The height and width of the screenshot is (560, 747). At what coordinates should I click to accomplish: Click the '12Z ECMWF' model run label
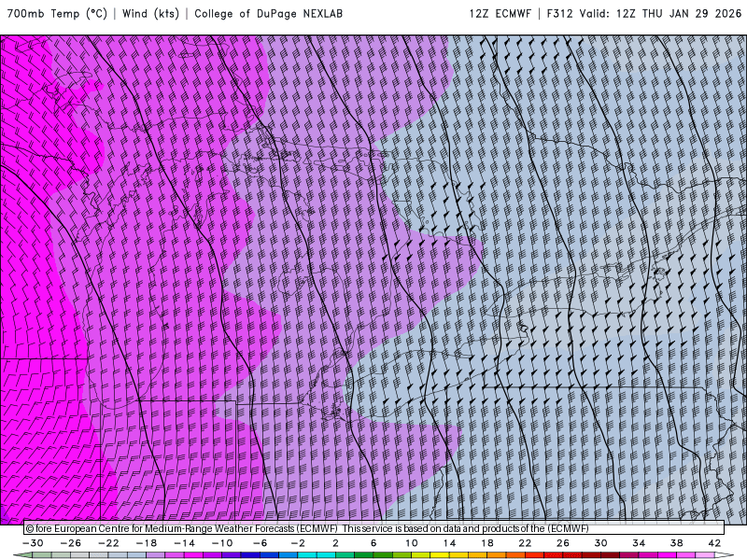(500, 14)
